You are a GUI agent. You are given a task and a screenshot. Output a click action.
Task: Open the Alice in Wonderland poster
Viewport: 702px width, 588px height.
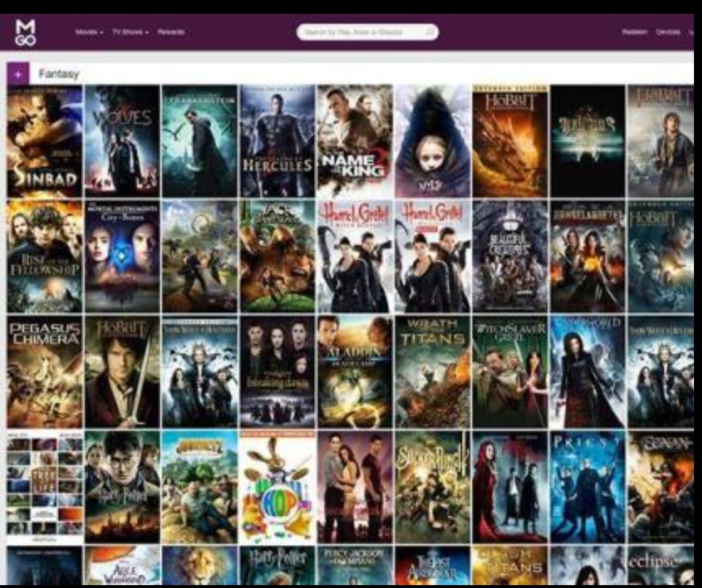click(122, 565)
